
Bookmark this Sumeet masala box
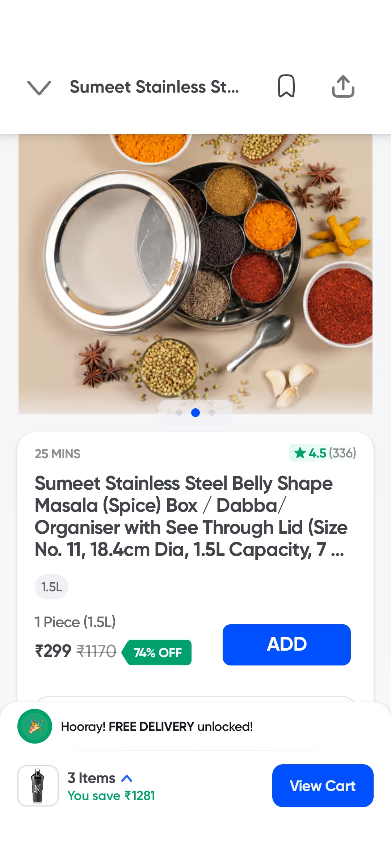286,86
